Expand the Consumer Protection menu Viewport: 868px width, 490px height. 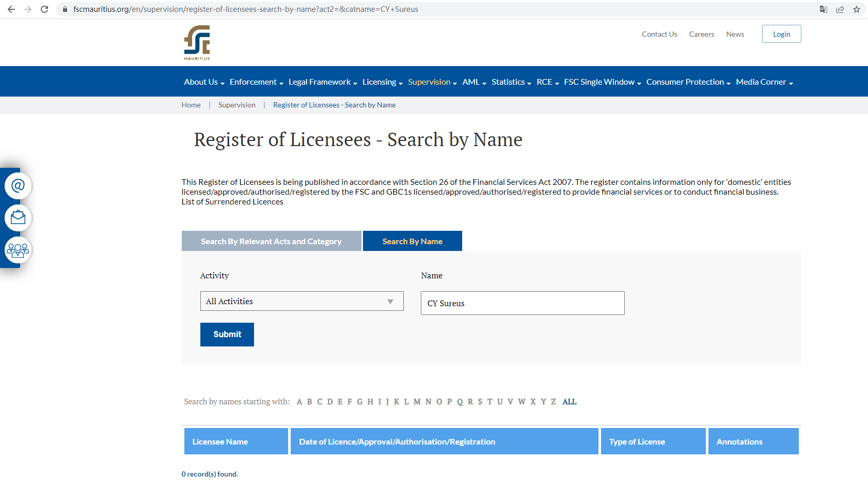tap(689, 82)
